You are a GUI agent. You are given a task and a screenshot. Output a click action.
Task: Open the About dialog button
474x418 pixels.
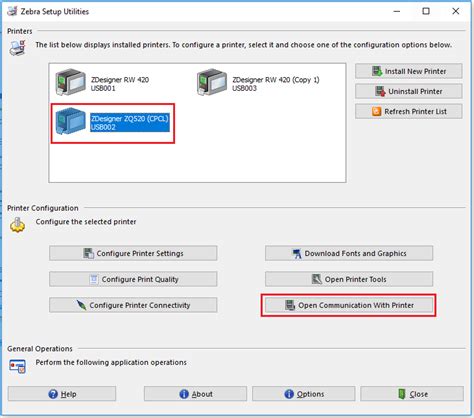[x=195, y=394]
